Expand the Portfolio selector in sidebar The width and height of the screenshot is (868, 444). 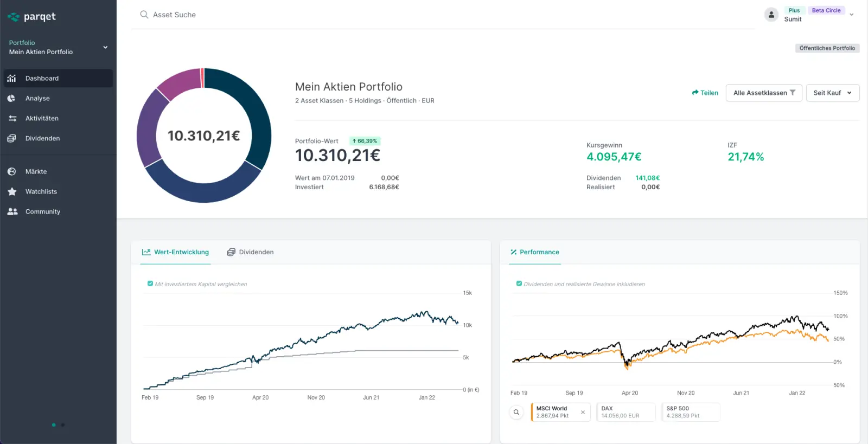point(105,47)
